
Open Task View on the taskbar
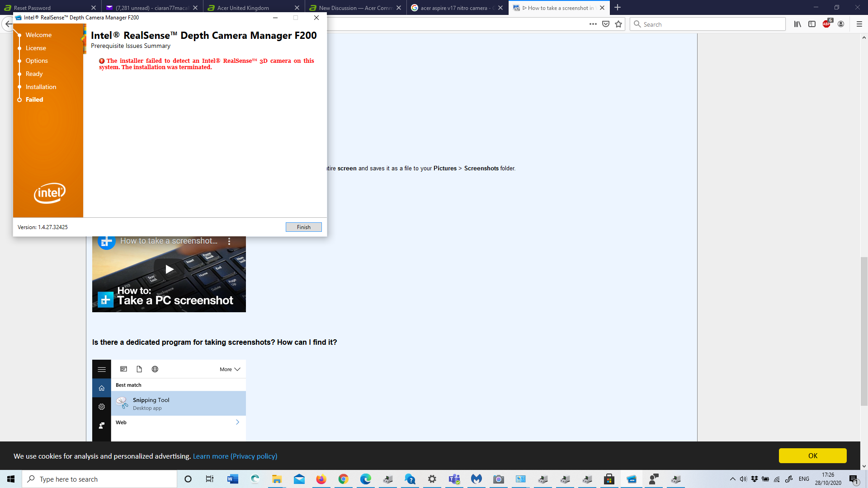(210, 479)
